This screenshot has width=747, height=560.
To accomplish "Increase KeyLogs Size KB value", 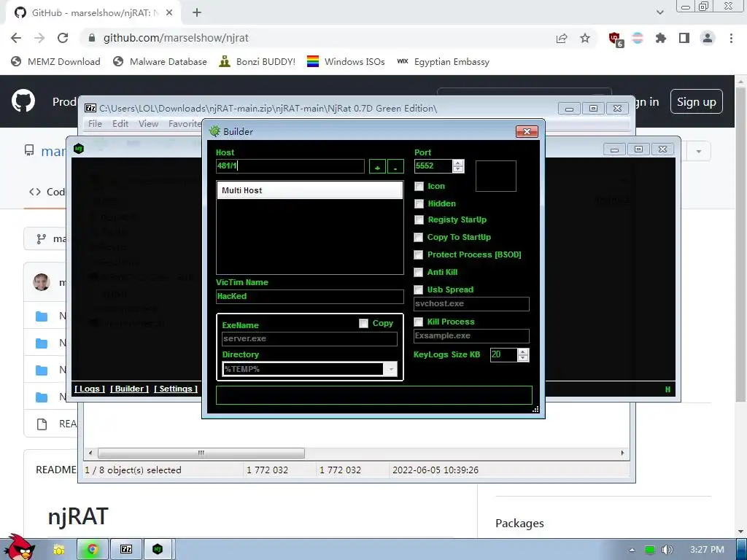I will [523, 352].
